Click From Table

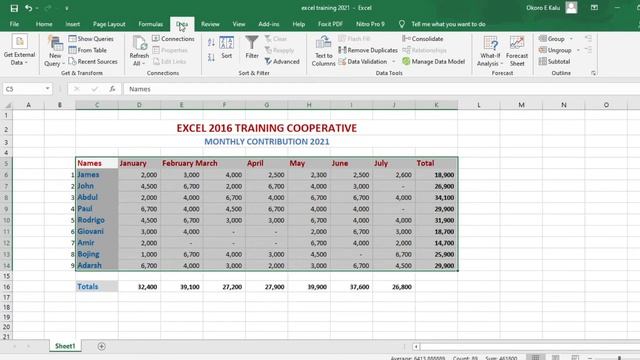(x=87, y=50)
